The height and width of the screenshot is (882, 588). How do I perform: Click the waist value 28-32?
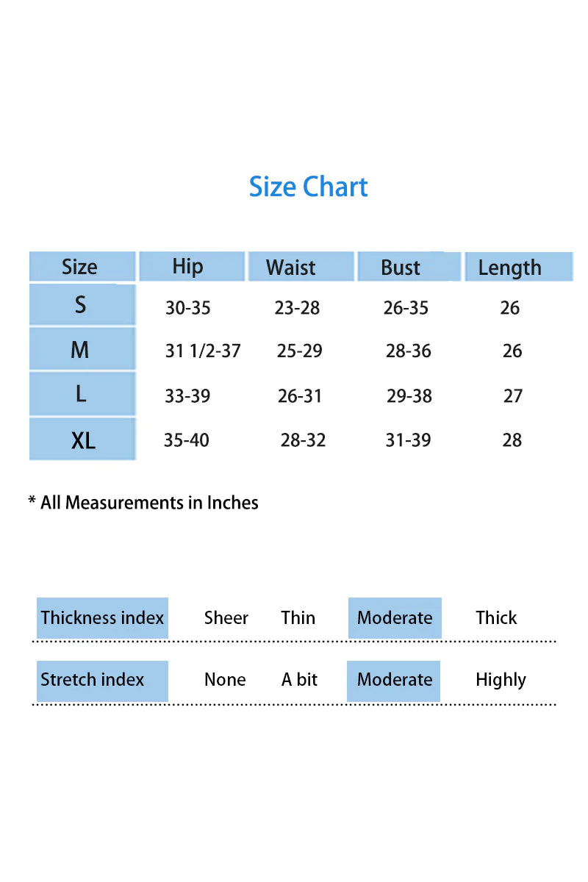click(x=303, y=440)
